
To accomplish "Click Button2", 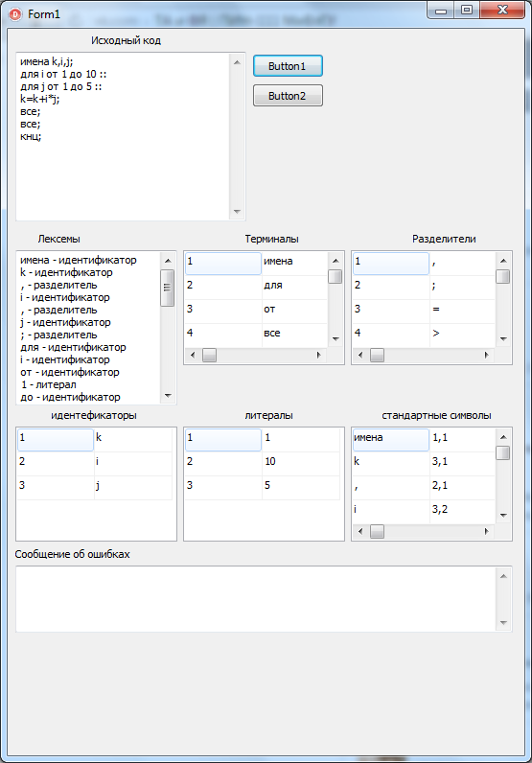I will click(x=288, y=96).
